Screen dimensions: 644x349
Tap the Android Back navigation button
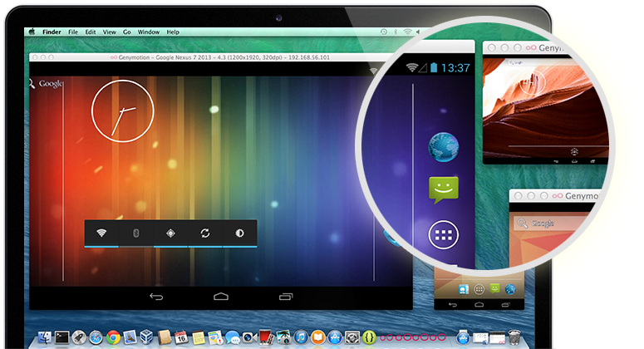click(x=155, y=296)
